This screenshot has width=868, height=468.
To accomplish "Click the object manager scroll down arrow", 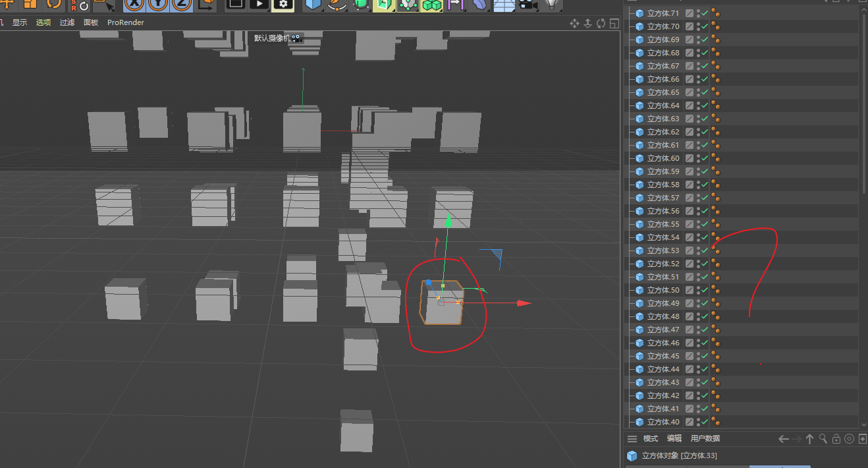I will click(863, 425).
